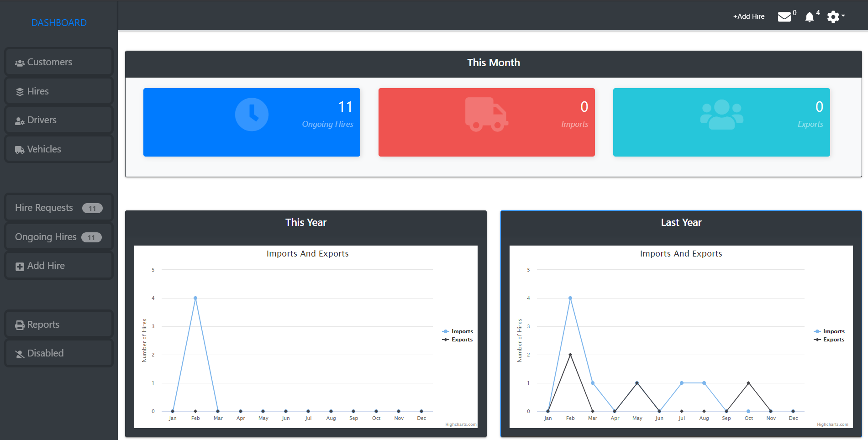The image size is (868, 440).
Task: Open Vehicles sidebar item
Action: (x=59, y=149)
